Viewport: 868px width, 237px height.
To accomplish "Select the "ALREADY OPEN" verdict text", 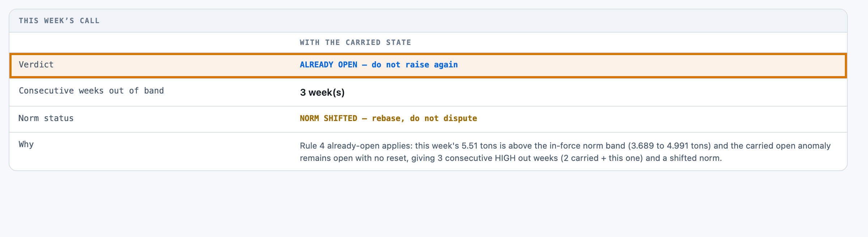I will click(328, 65).
